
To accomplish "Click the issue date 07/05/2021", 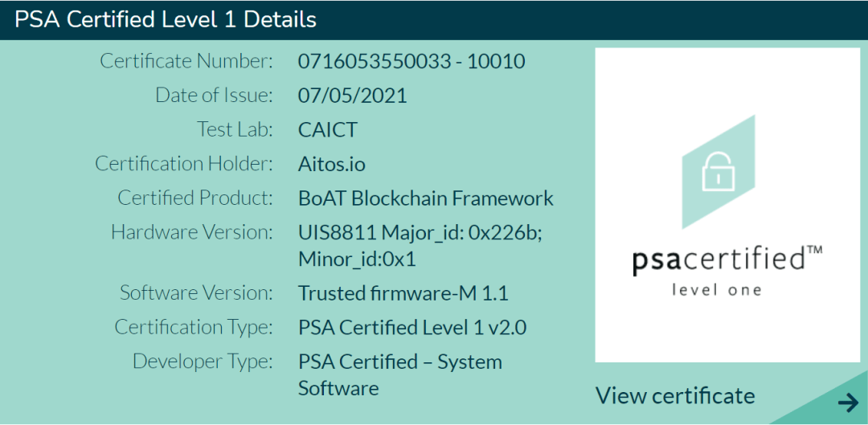I will pyautogui.click(x=352, y=96).
